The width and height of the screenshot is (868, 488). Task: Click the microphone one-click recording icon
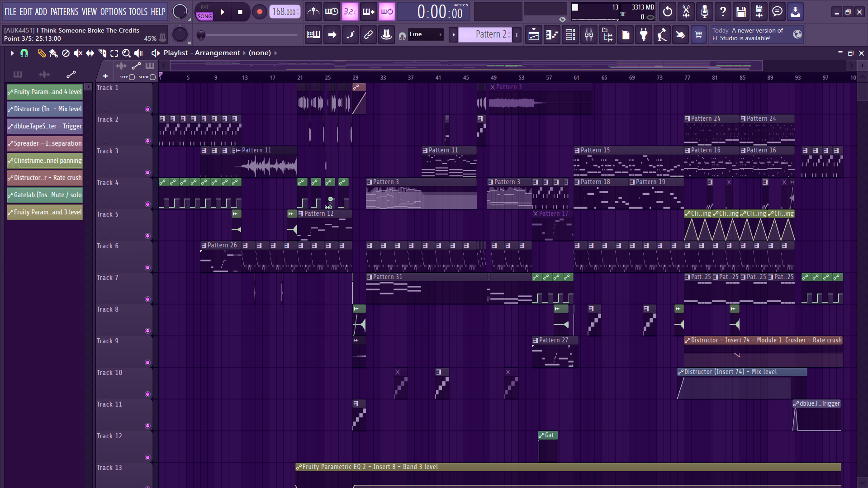(705, 12)
